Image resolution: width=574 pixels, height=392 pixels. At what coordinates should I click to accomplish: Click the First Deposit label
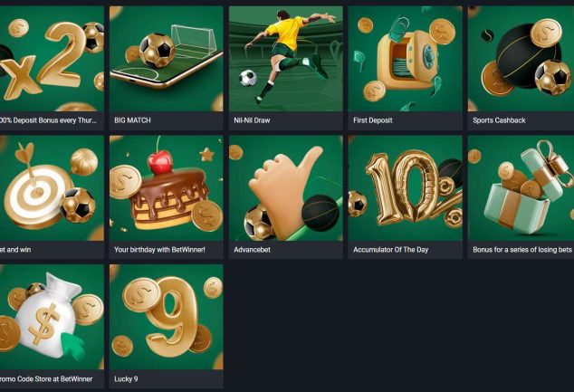coord(373,120)
